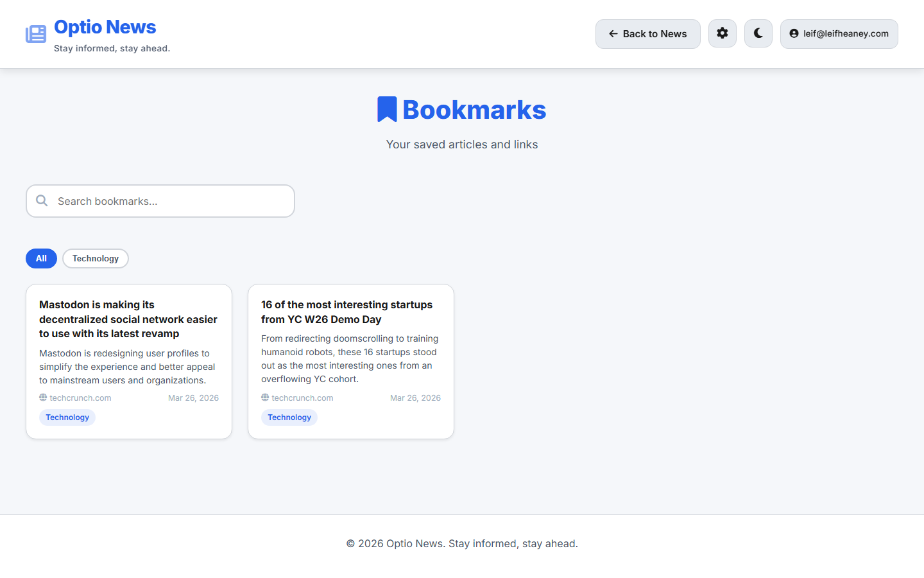This screenshot has height=578, width=924.
Task: Open the Mastodon decentralized network article
Action: 128,319
